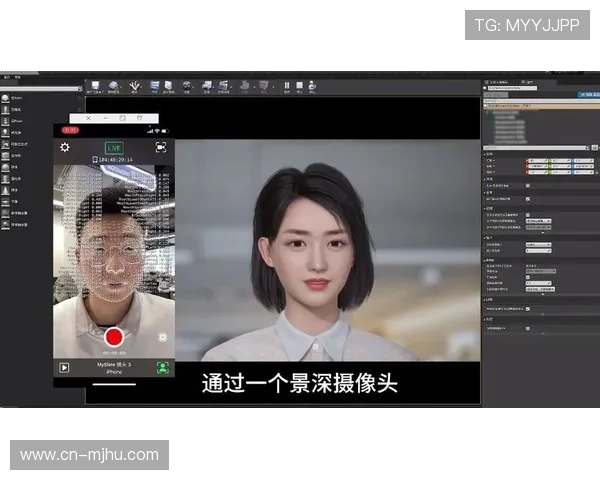Click the Build toolbar icon
The image size is (600, 480).
click(x=245, y=85)
